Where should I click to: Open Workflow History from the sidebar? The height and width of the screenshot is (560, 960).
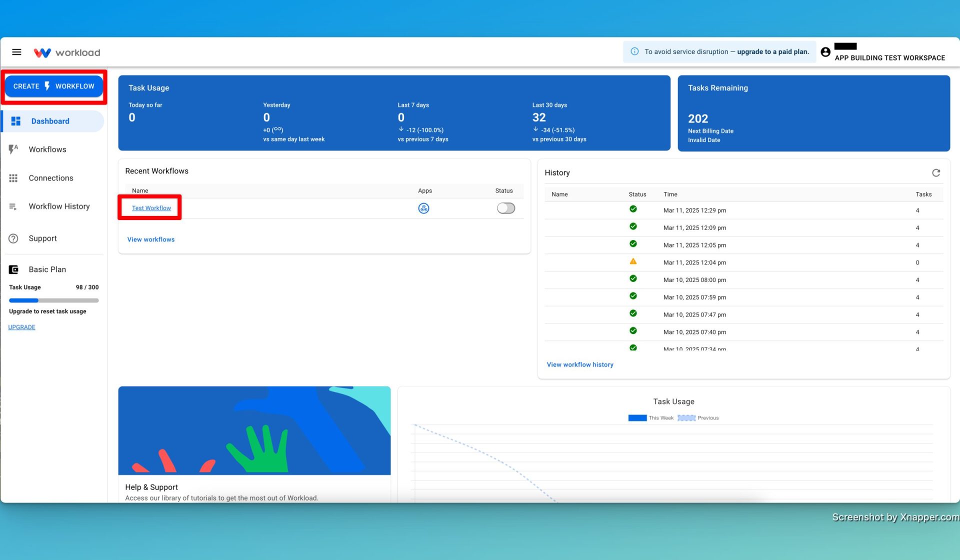tap(58, 206)
